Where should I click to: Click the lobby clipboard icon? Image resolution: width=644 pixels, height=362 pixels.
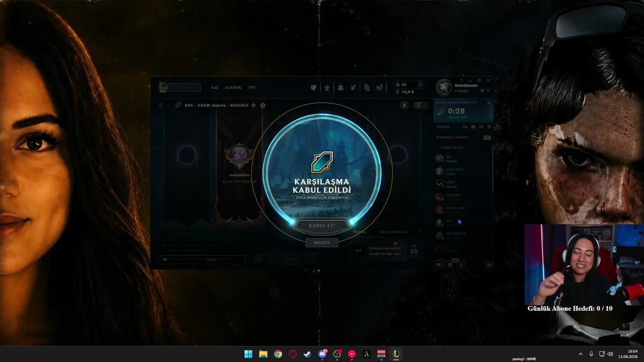[404, 105]
